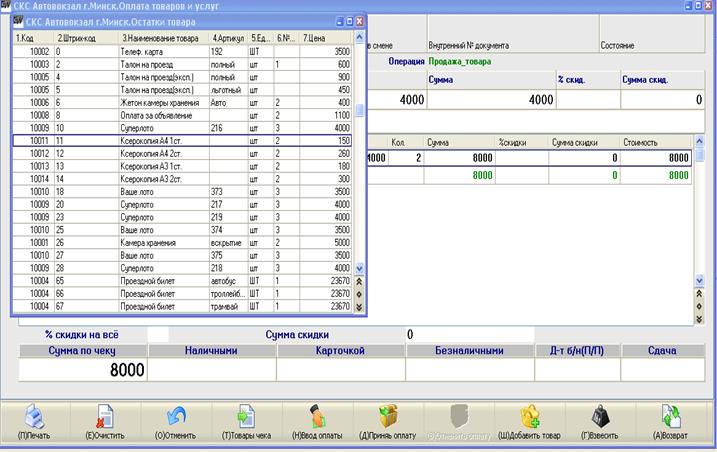Sort by 4.Артикул column header
The height and width of the screenshot is (452, 717).
(228, 38)
